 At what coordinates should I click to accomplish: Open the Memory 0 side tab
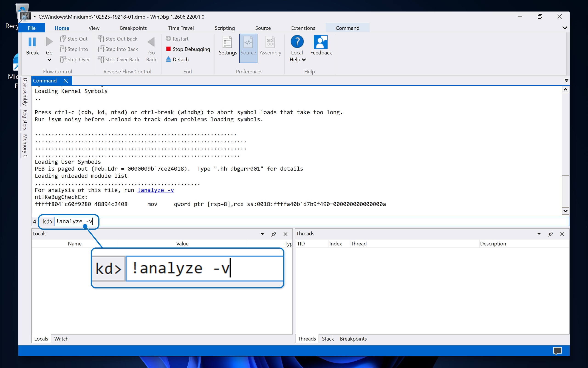[x=25, y=146]
